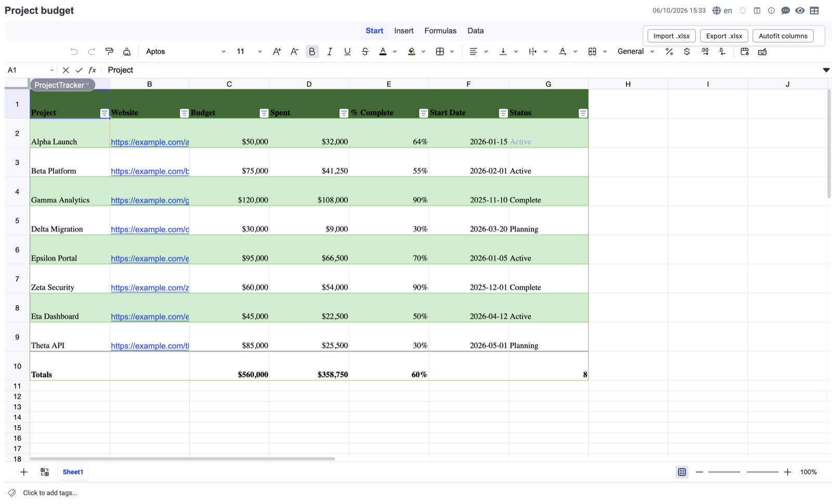Open ProjectTracker table name dropdown
Image resolution: width=832 pixels, height=504 pixels.
[62, 85]
